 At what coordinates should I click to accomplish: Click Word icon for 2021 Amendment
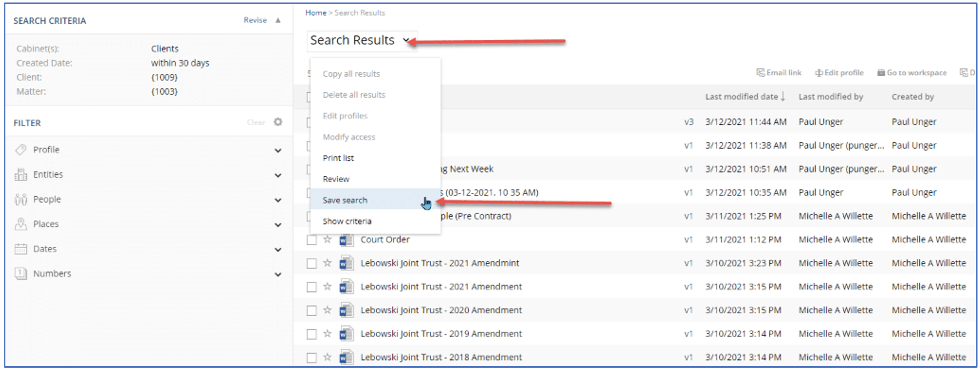(346, 287)
